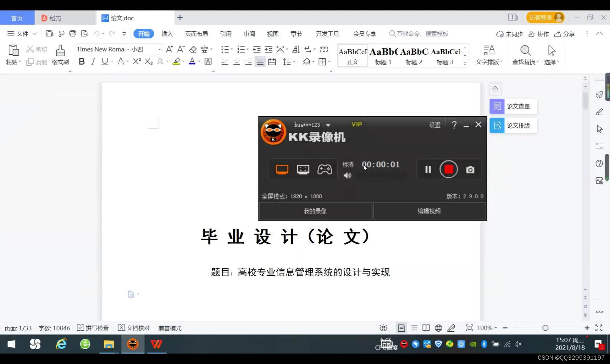This screenshot has width=610, height=364.
Task: Stop the KK recording with red button
Action: pos(449,169)
